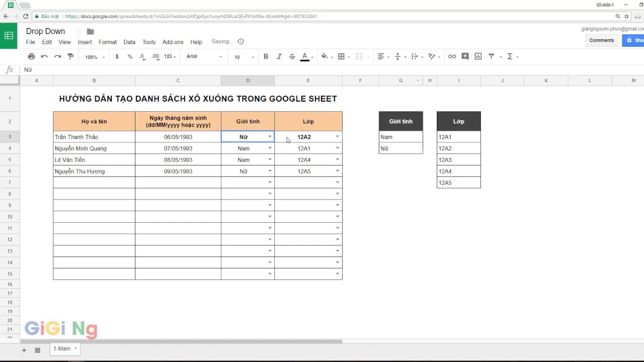The image size is (644, 362).
Task: Click the Insert link icon
Action: 452,57
